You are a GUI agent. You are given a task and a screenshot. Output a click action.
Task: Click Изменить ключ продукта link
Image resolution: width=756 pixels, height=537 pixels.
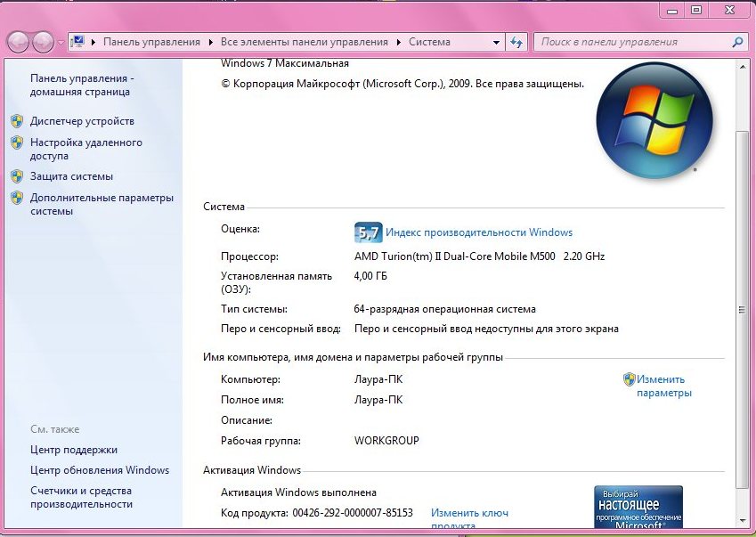coord(469,519)
